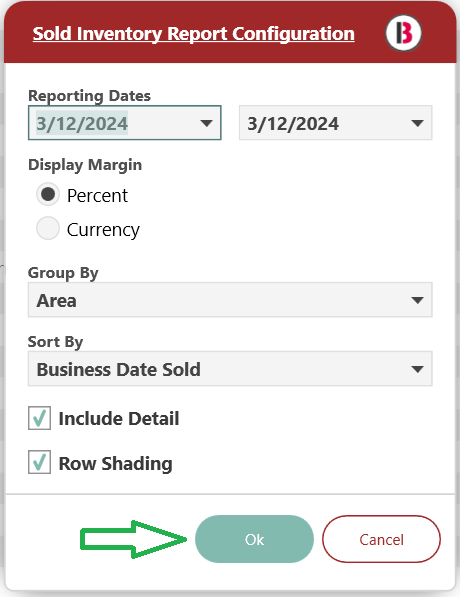Select the Currency radio button
This screenshot has width=460, height=597.
[x=48, y=228]
